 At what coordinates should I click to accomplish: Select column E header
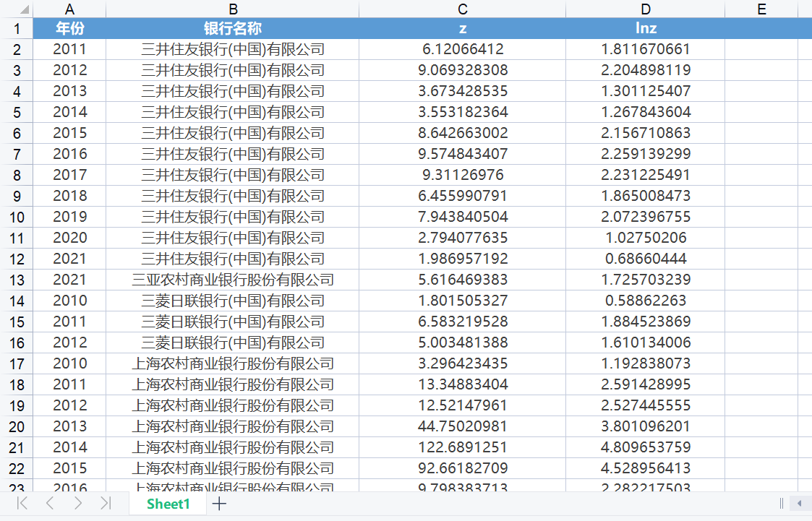[761, 9]
